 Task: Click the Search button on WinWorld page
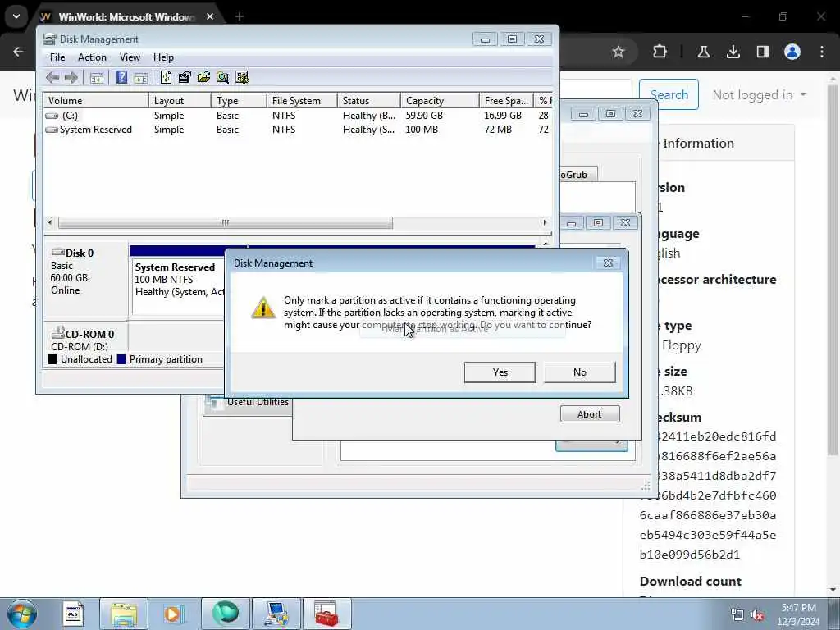669,94
